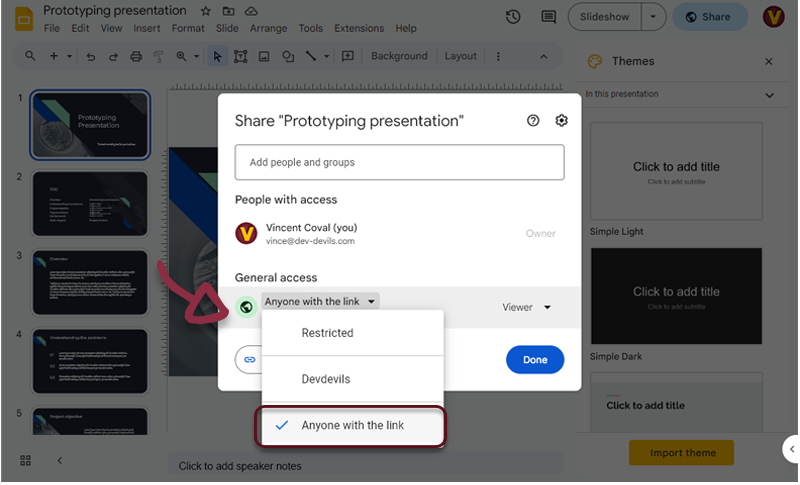This screenshot has width=800, height=485.
Task: Open the Extensions menu
Action: click(x=358, y=29)
